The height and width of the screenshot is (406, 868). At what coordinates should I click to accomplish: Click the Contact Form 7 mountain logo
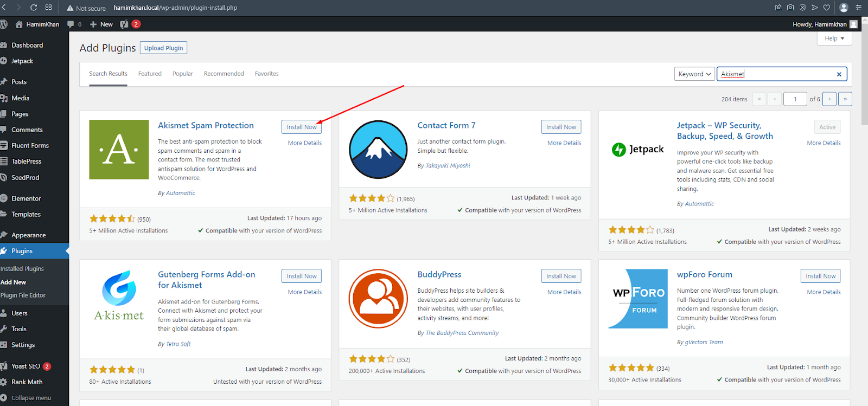coord(378,150)
